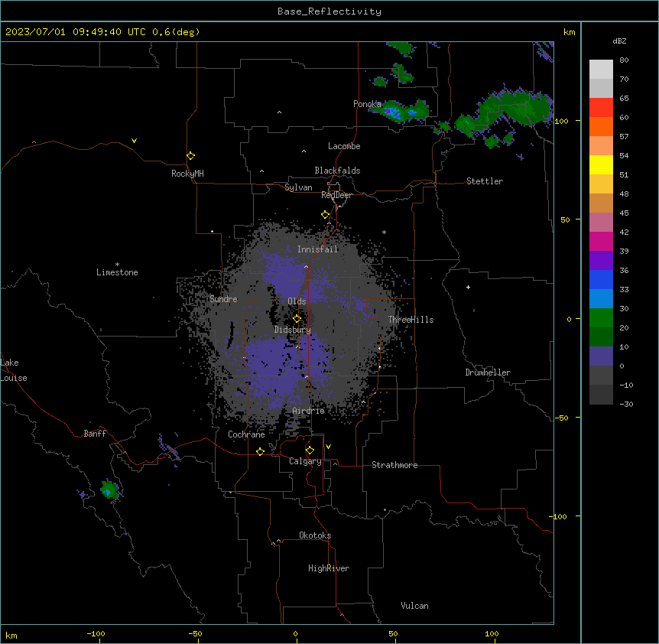Click the RedDeer city label
Image resolution: width=659 pixels, height=644 pixels.
336,195
